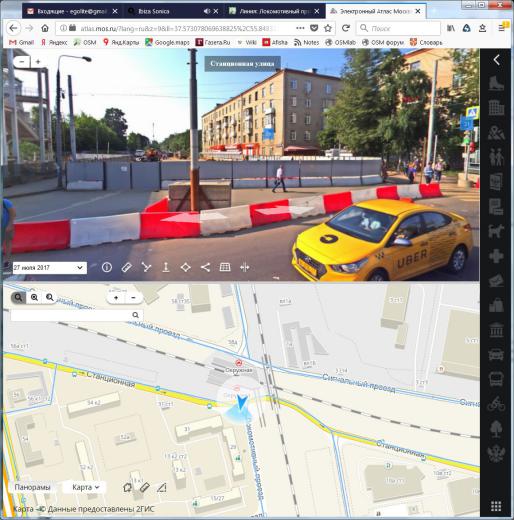Select the dog pets layer icon
This screenshot has height=520, width=514.
pos(496,231)
